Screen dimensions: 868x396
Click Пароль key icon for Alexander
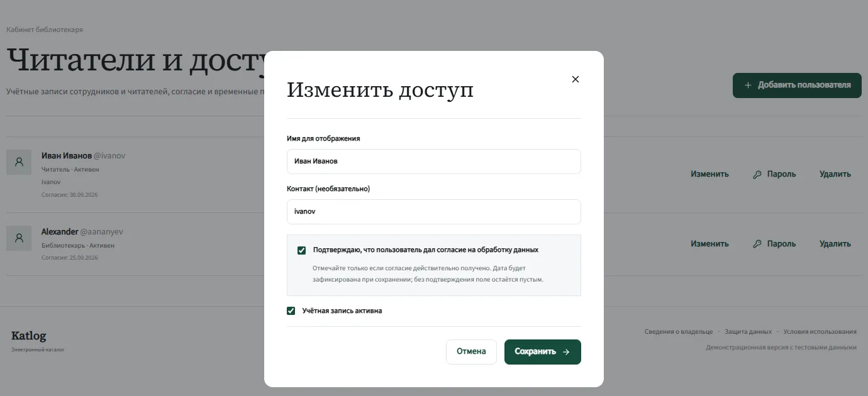click(x=757, y=244)
